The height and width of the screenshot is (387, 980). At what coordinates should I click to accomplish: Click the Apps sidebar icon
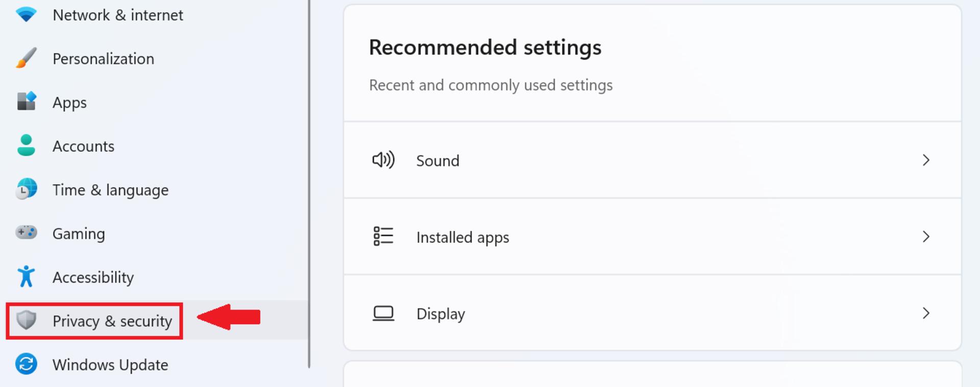point(26,101)
